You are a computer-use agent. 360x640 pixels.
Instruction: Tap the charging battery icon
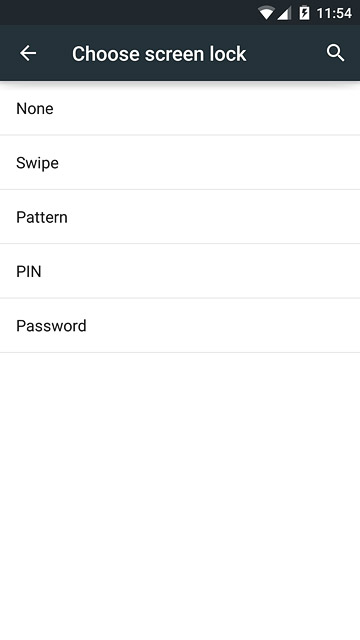(x=304, y=13)
